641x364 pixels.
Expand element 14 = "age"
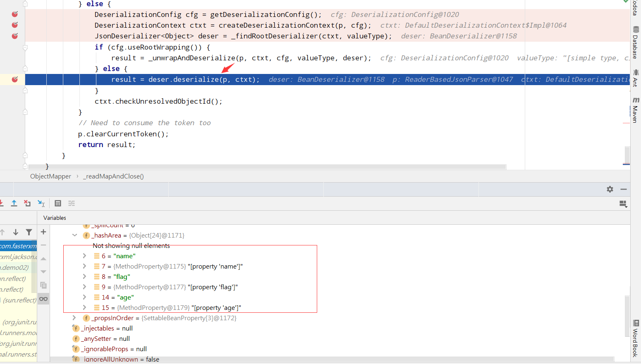click(x=84, y=297)
